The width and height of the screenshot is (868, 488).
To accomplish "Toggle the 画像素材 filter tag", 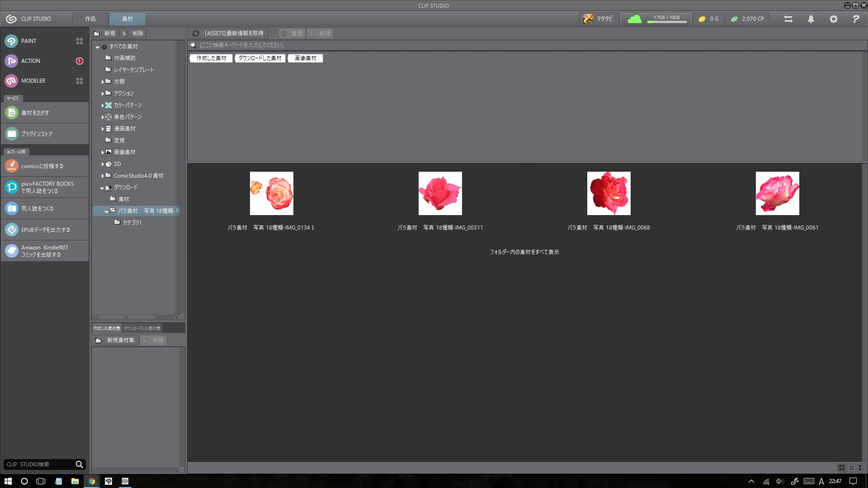I will click(x=305, y=58).
